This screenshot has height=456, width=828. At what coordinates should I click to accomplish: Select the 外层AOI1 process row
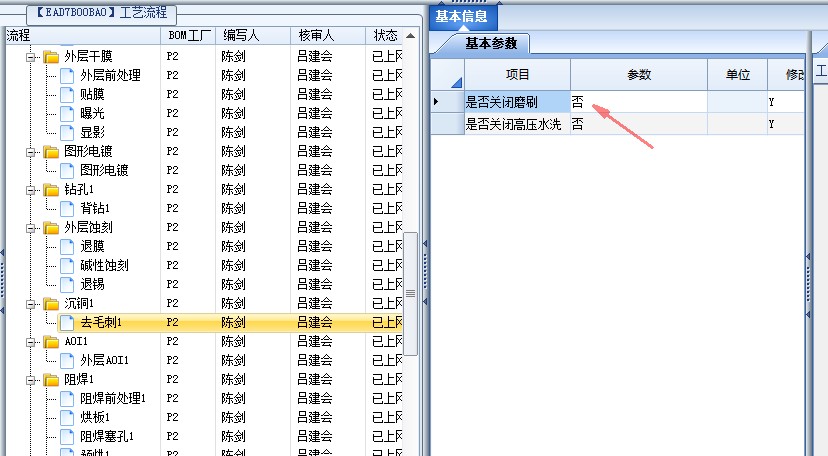[230, 360]
